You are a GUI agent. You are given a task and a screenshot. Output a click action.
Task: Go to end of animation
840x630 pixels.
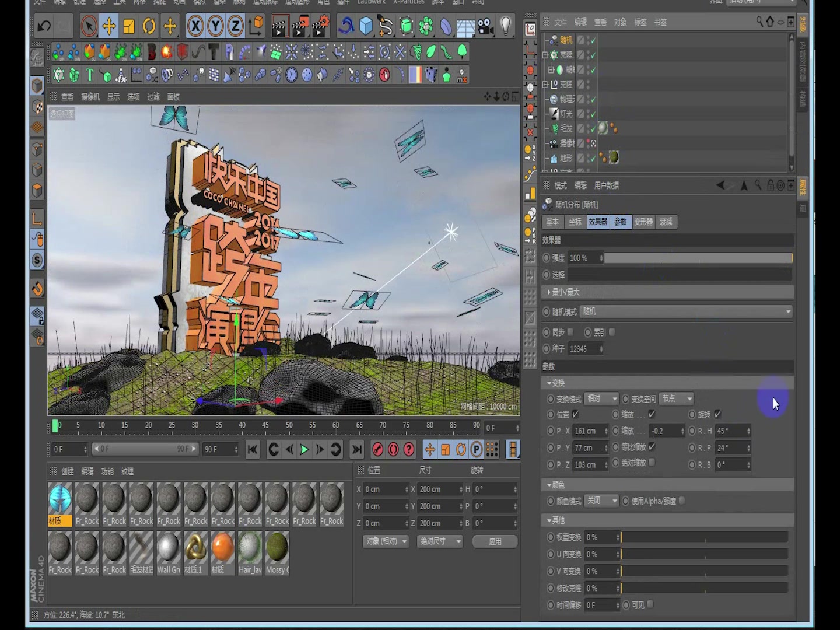[x=357, y=449]
